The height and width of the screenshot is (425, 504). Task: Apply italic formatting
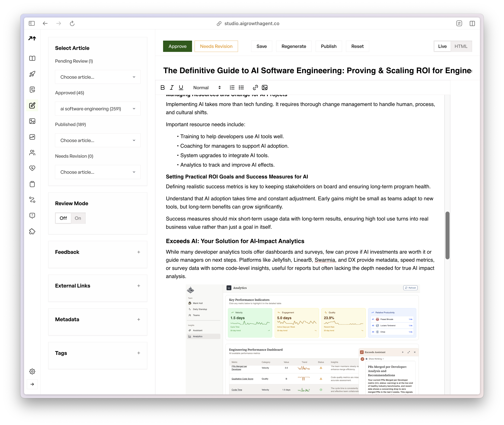[172, 87]
